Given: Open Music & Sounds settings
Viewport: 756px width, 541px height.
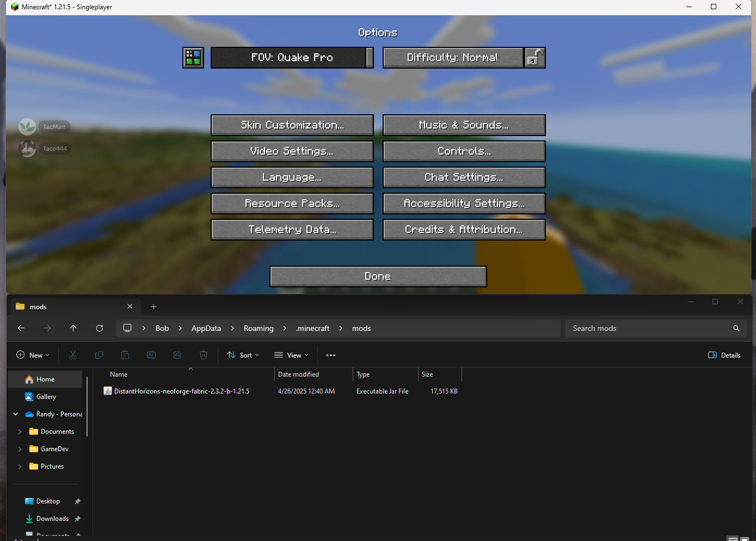Looking at the screenshot, I should [464, 125].
